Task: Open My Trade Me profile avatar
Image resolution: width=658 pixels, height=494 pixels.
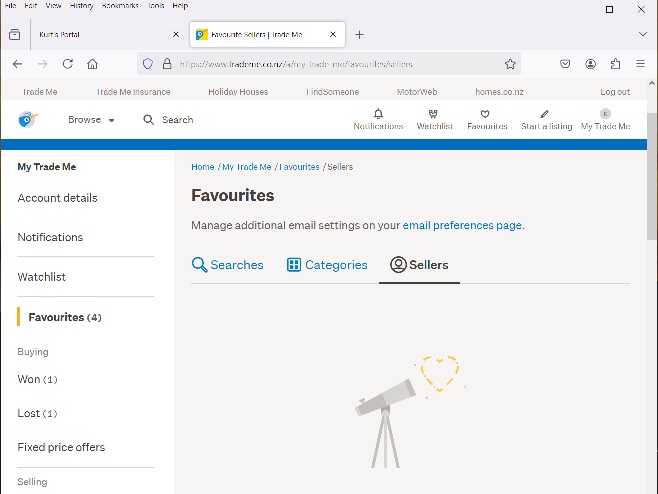Action: [605, 114]
